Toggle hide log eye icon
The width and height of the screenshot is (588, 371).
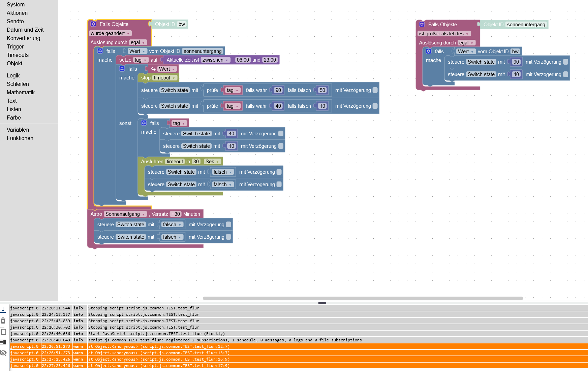click(3, 353)
